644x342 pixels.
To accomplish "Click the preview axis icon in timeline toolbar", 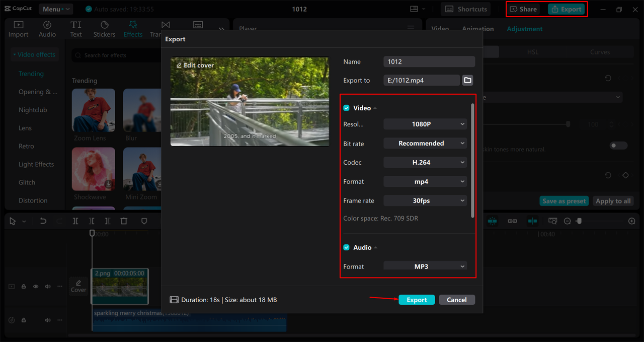I will click(532, 221).
